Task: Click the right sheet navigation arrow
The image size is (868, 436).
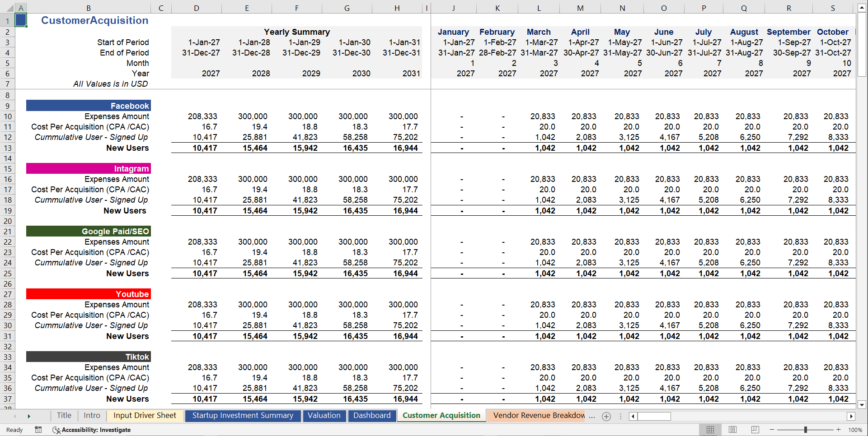Action: 28,416
